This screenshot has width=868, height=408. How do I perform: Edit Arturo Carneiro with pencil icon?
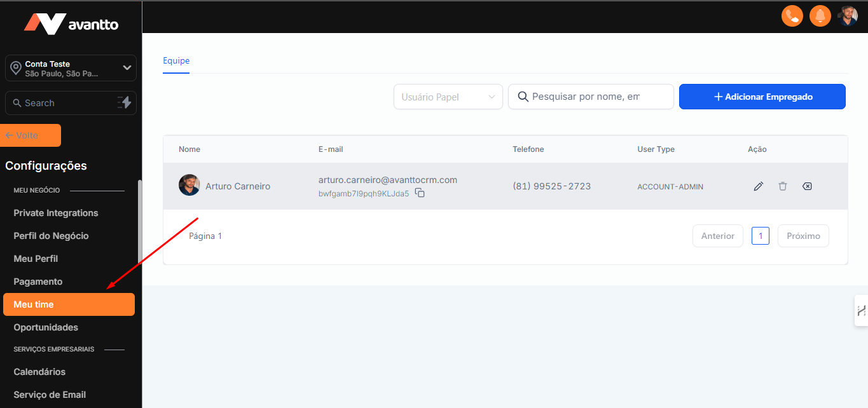(x=758, y=186)
